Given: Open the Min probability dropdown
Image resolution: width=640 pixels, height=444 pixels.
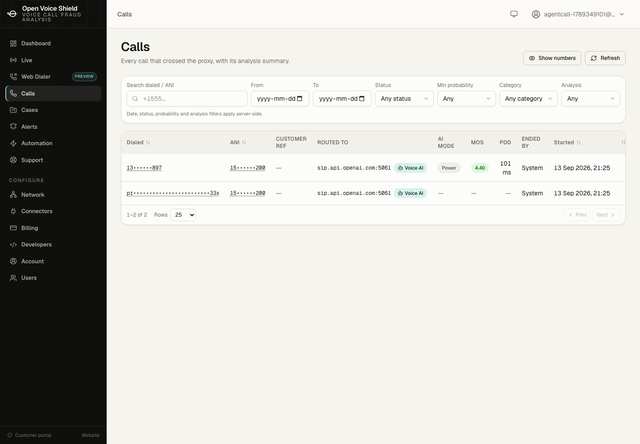Looking at the screenshot, I should tap(466, 99).
